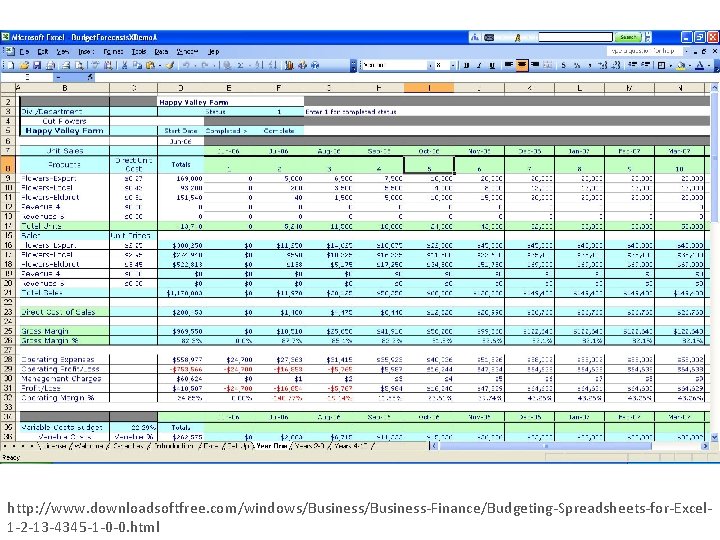The width and height of the screenshot is (720, 540).
Task: Click the New workbook icon
Action: (11, 66)
